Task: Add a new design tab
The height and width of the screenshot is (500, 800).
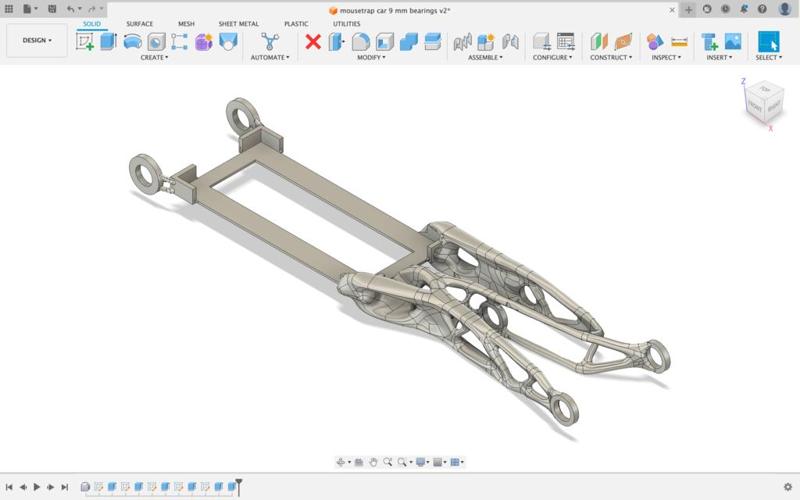Action: coord(688,9)
